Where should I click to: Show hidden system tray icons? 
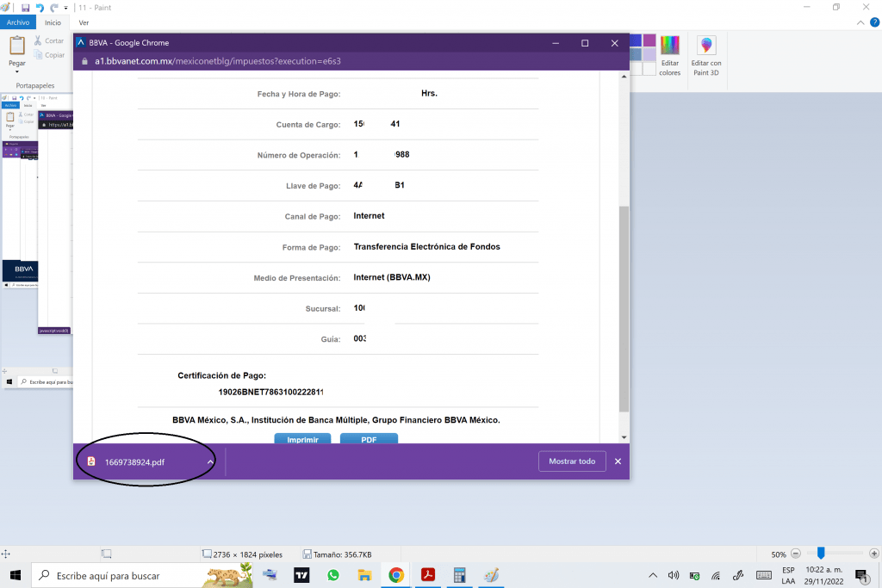click(x=653, y=575)
